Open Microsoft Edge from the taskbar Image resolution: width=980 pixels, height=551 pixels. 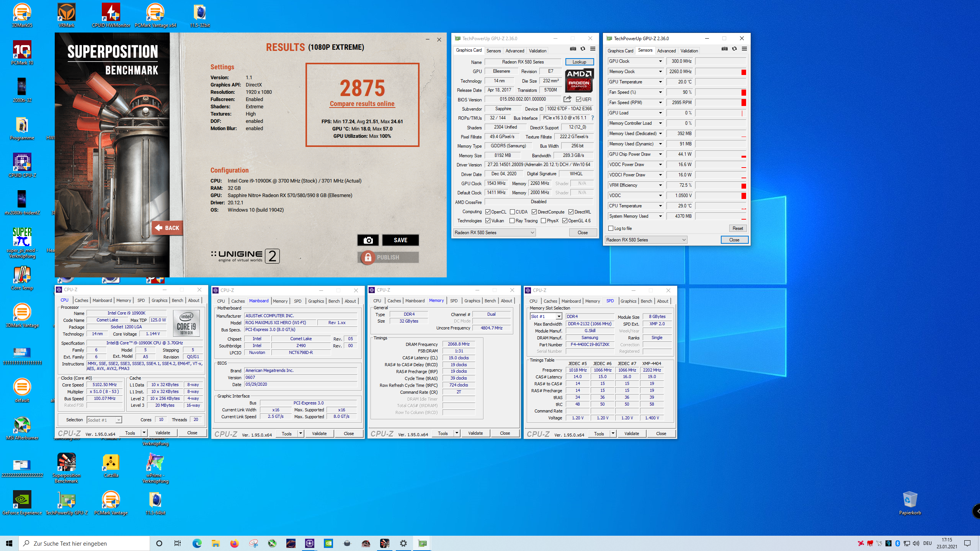[x=197, y=543]
